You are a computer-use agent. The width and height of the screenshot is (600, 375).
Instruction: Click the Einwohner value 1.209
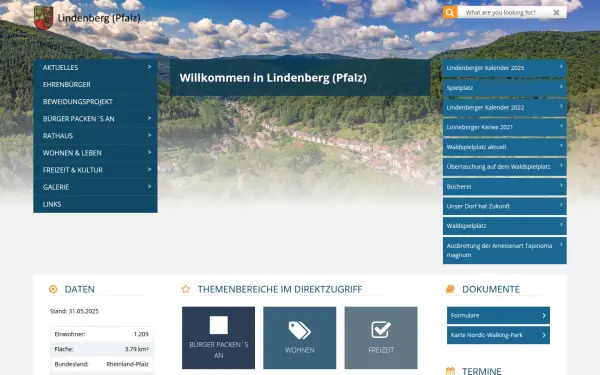(141, 334)
